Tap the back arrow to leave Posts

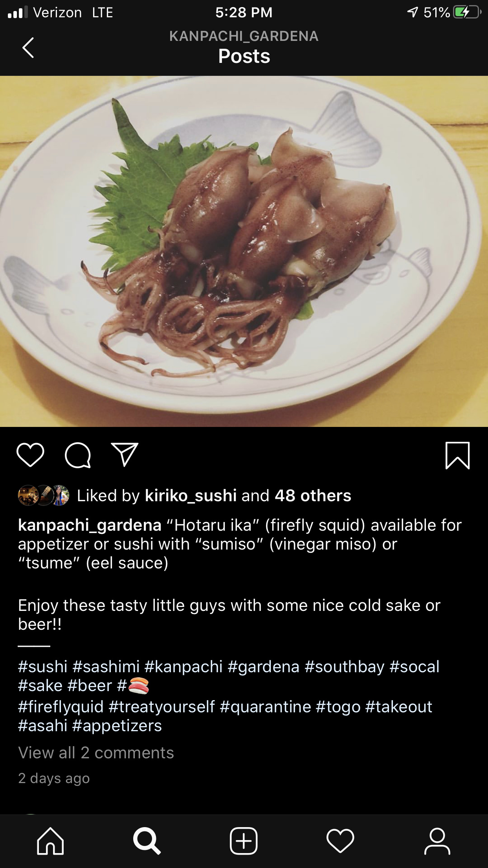tap(28, 48)
